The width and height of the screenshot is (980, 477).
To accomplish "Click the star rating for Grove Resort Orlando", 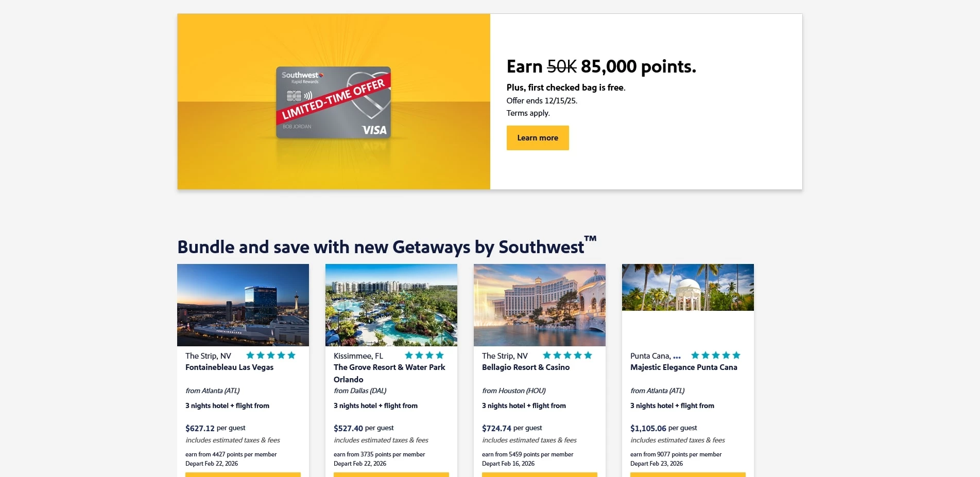I will 425,355.
